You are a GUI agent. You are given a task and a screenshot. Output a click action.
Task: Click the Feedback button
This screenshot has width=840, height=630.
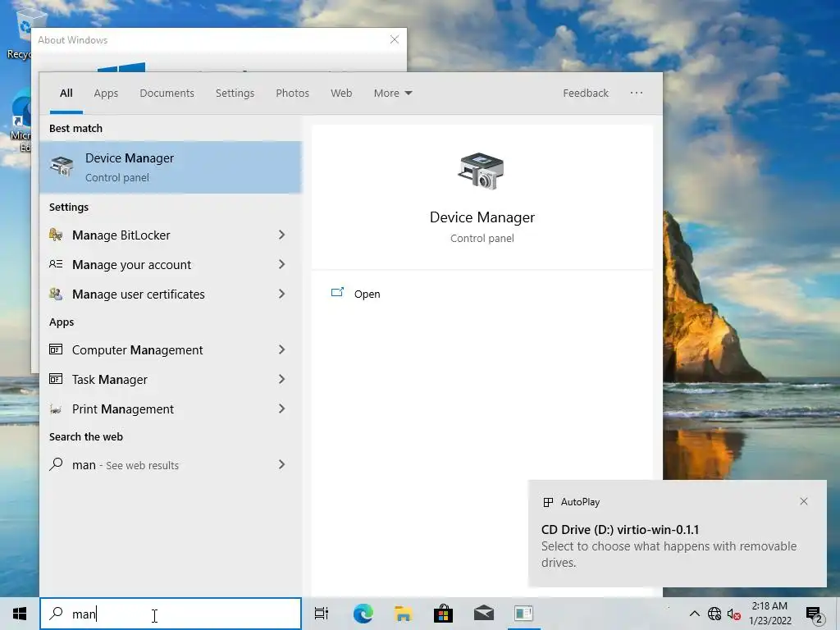[586, 94]
